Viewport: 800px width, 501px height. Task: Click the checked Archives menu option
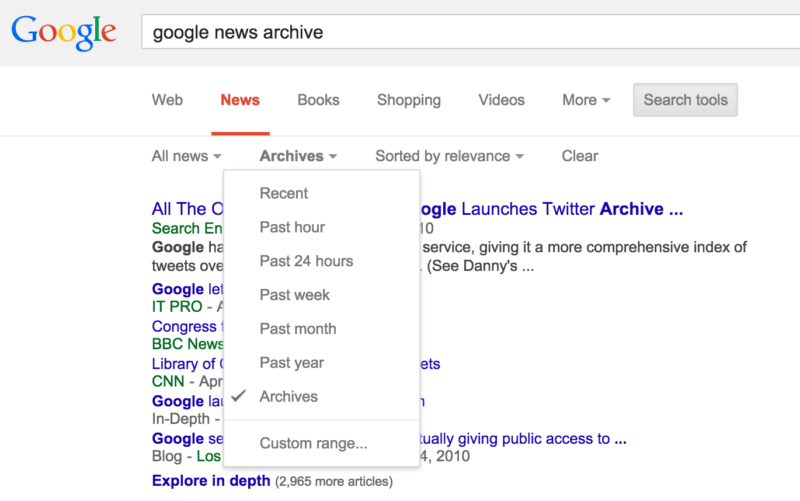pos(288,397)
